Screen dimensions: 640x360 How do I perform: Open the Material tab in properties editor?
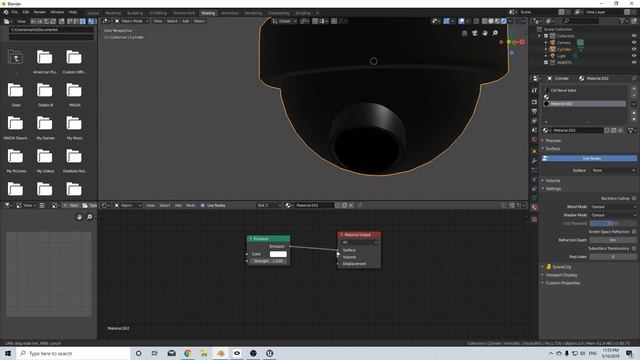tap(534, 207)
